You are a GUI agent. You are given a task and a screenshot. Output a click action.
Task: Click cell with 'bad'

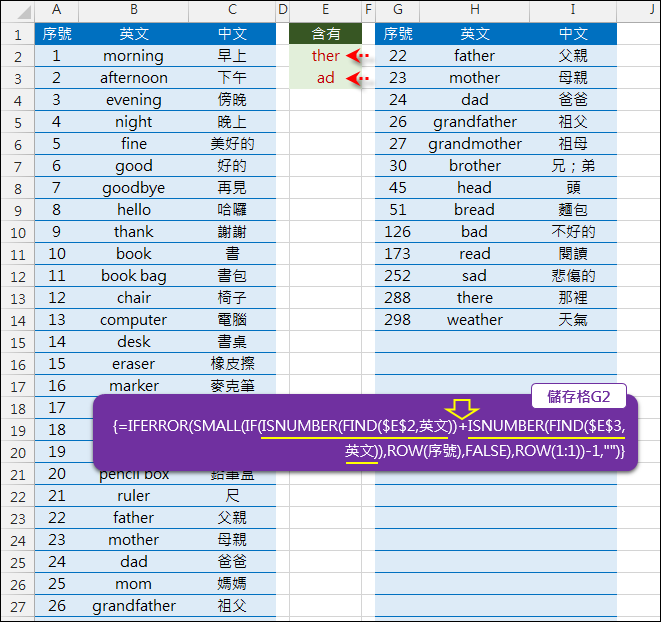point(475,232)
